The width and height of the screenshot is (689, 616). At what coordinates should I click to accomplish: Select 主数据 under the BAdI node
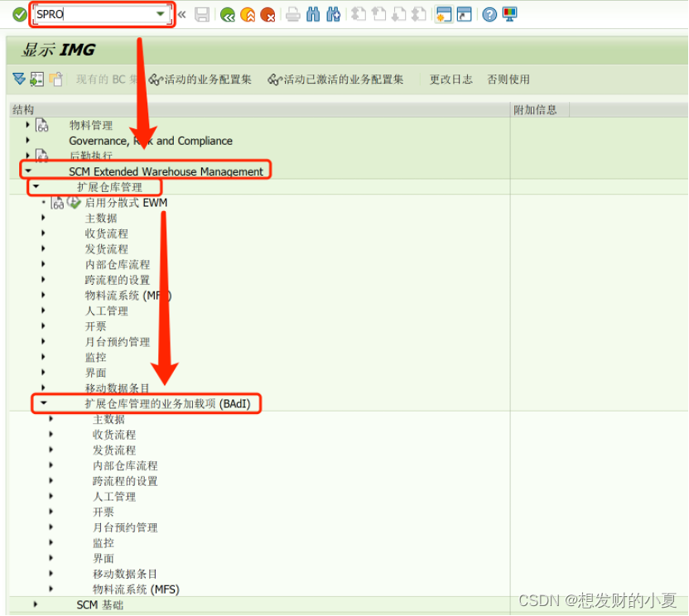(x=108, y=419)
